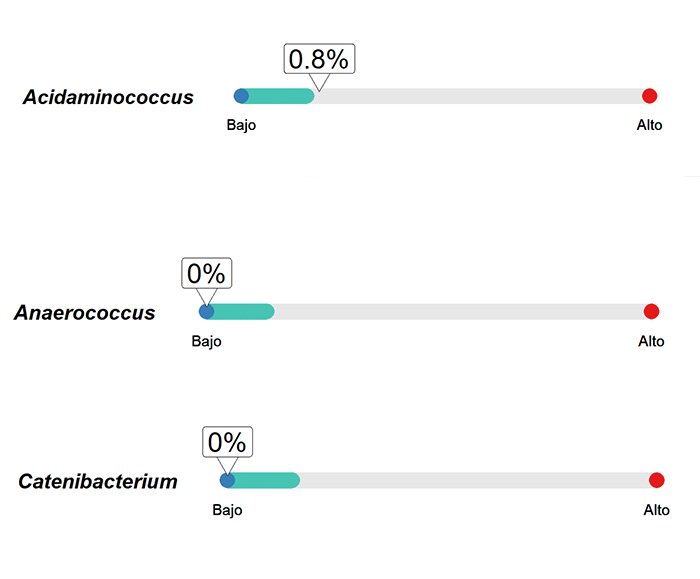Screen dimensions: 700x579
Task: Click the blue low marker on Anaerococcus bar
Action: 206,312
